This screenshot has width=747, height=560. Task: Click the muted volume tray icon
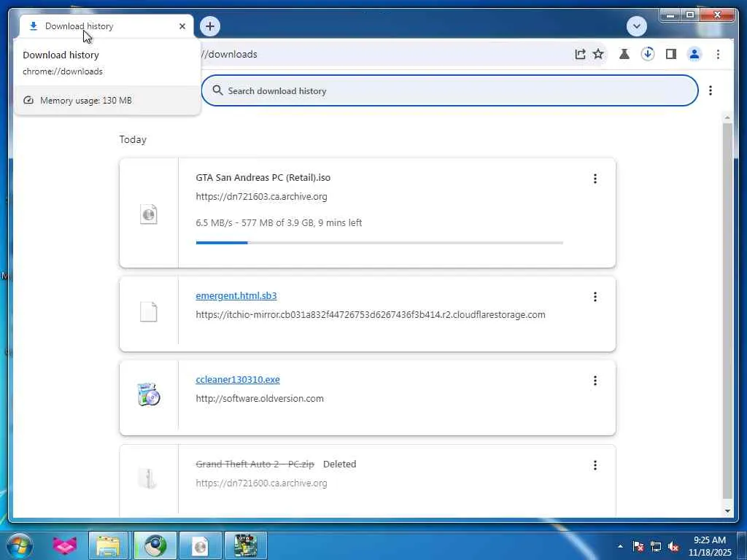673,546
